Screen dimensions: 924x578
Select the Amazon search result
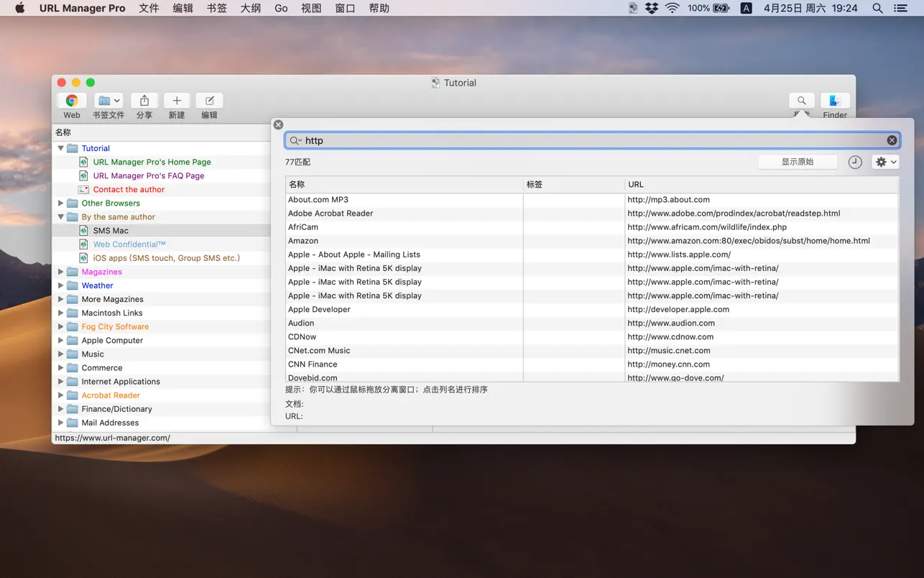click(x=592, y=240)
